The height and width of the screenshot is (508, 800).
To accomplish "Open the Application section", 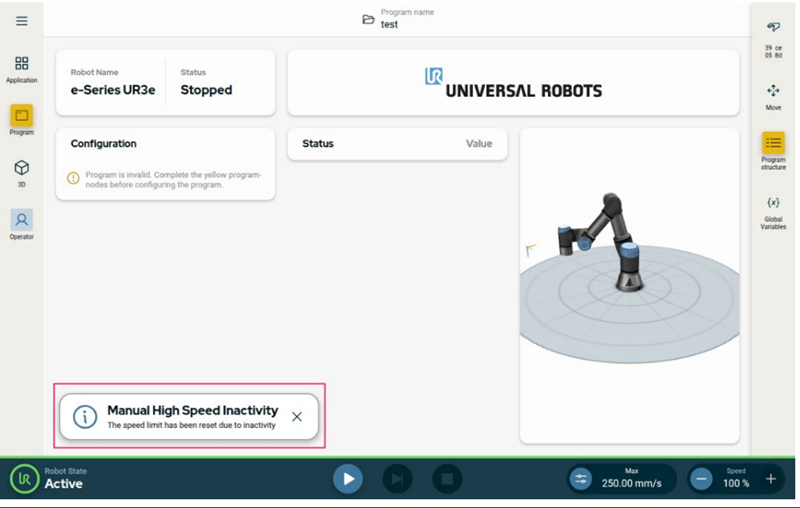I will [x=22, y=68].
